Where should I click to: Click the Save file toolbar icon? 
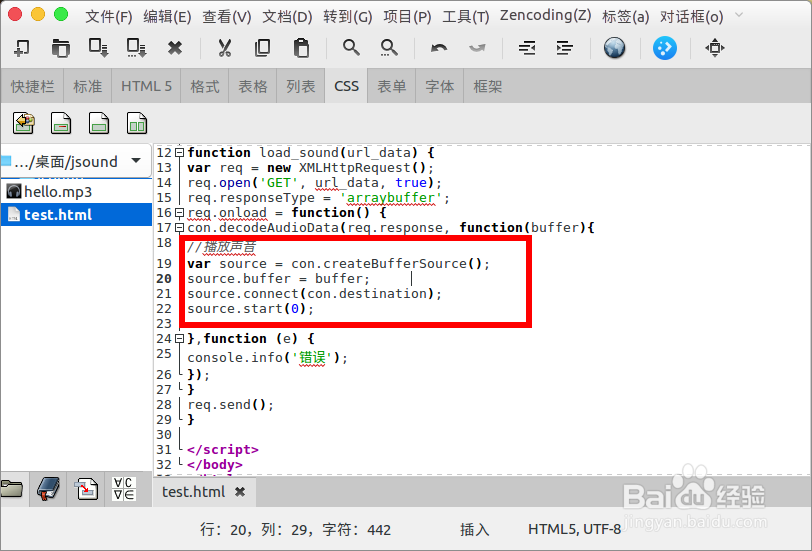(98, 48)
